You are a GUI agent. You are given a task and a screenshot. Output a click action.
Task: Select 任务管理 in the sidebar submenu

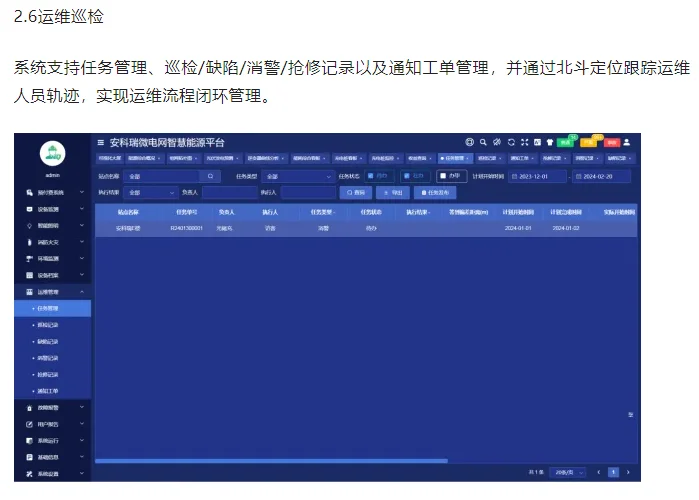[53, 308]
